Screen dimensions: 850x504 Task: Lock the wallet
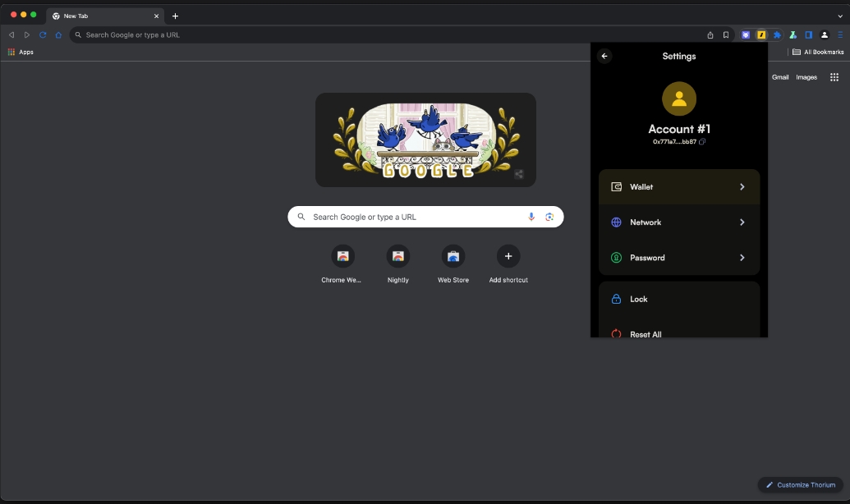[678, 299]
